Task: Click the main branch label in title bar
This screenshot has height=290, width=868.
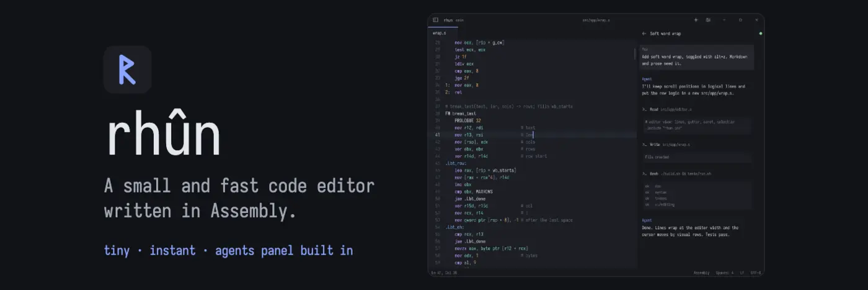Action: (459, 20)
